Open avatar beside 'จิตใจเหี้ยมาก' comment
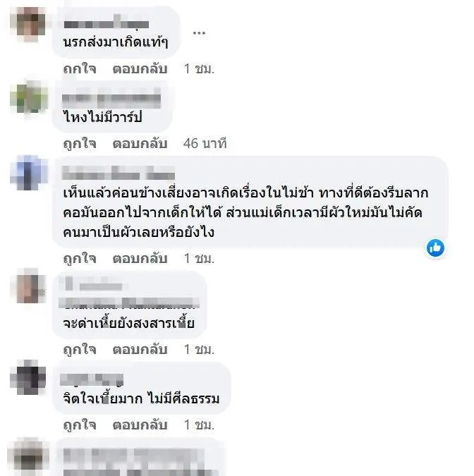The image size is (474, 476). [28, 377]
